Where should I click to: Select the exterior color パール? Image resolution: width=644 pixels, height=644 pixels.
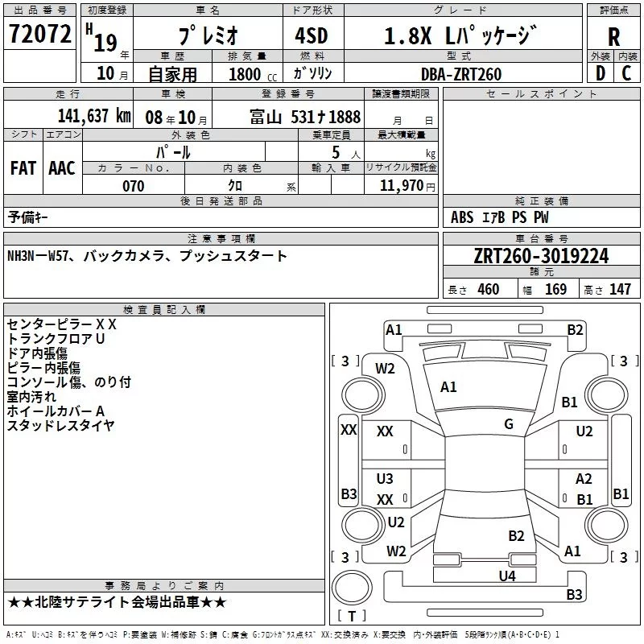[173, 152]
